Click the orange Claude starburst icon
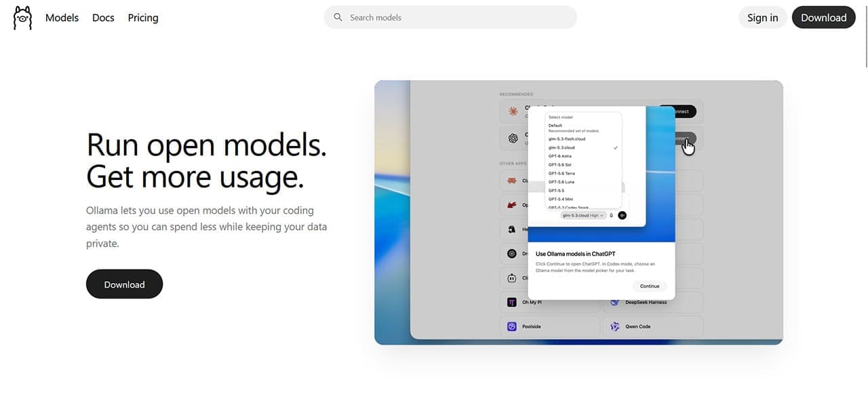 (x=513, y=111)
